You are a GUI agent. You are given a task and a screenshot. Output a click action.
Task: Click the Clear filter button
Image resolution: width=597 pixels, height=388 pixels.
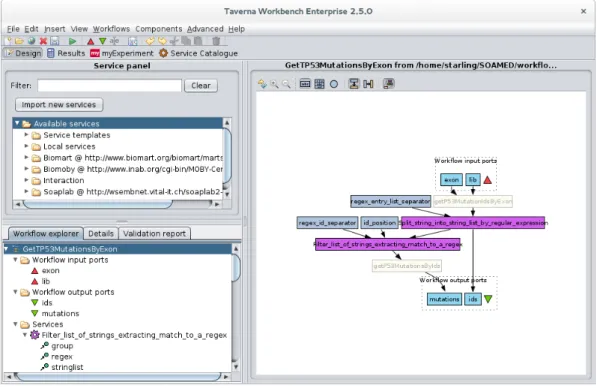pos(201,86)
